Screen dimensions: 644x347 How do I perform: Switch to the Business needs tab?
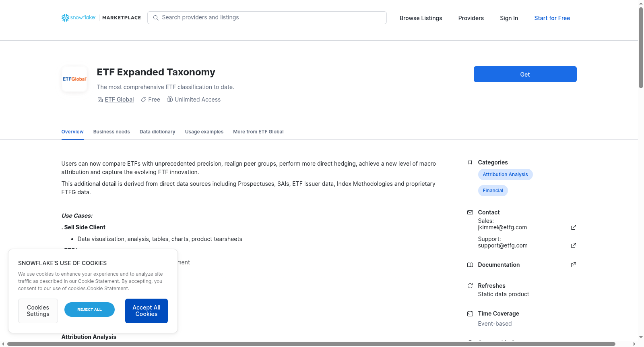(x=111, y=132)
